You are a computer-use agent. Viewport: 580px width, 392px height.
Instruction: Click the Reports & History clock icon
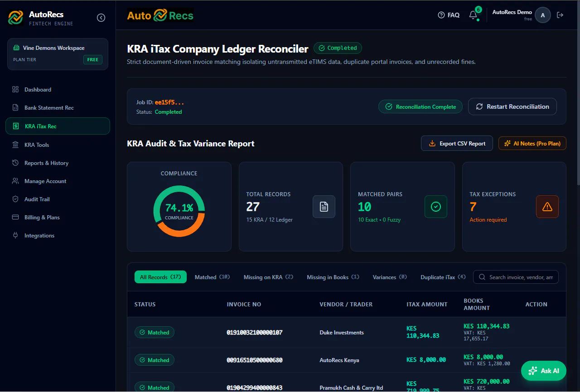click(x=15, y=163)
